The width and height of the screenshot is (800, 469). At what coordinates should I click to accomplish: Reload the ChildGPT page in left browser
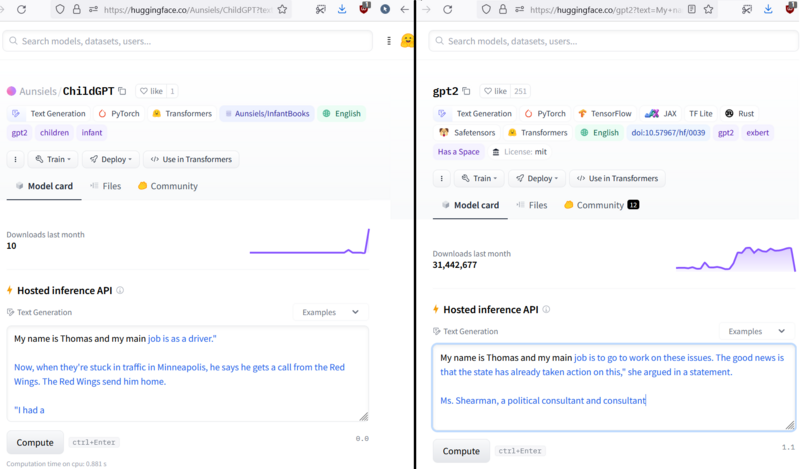21,9
